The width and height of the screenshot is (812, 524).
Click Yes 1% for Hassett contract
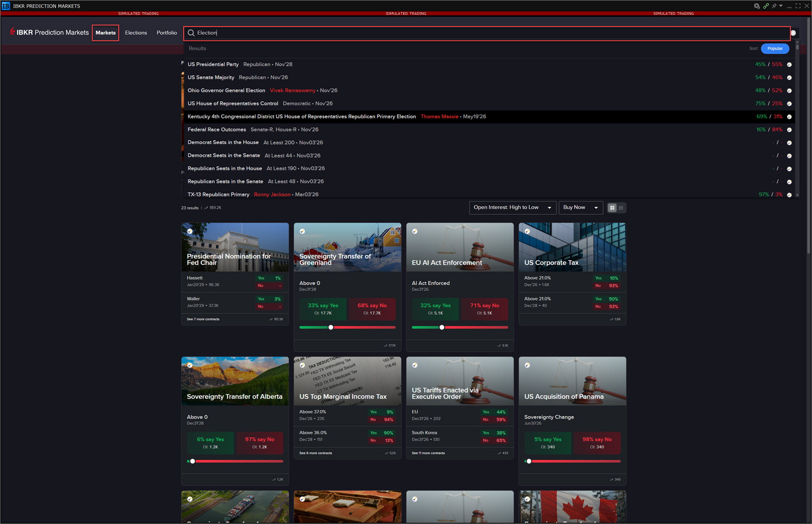(269, 278)
